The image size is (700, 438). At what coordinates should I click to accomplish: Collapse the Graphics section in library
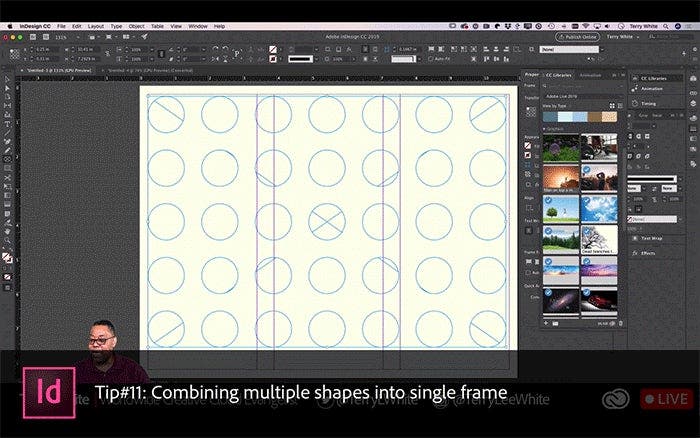546,129
